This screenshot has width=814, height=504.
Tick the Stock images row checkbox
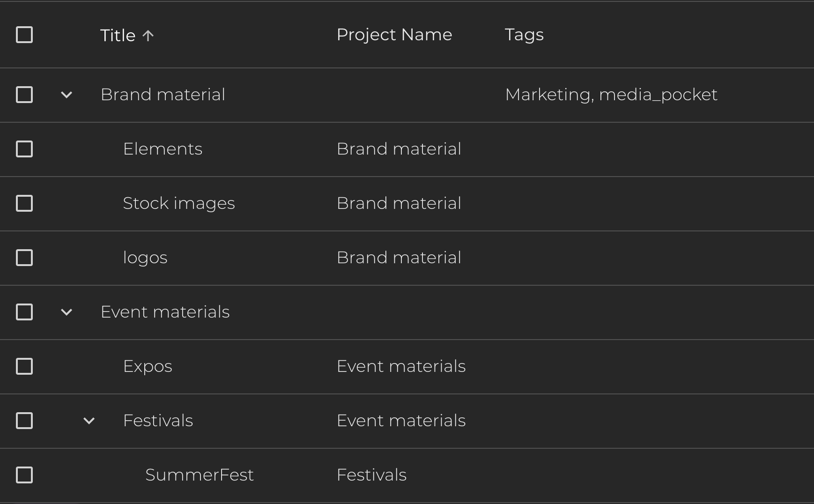click(24, 203)
